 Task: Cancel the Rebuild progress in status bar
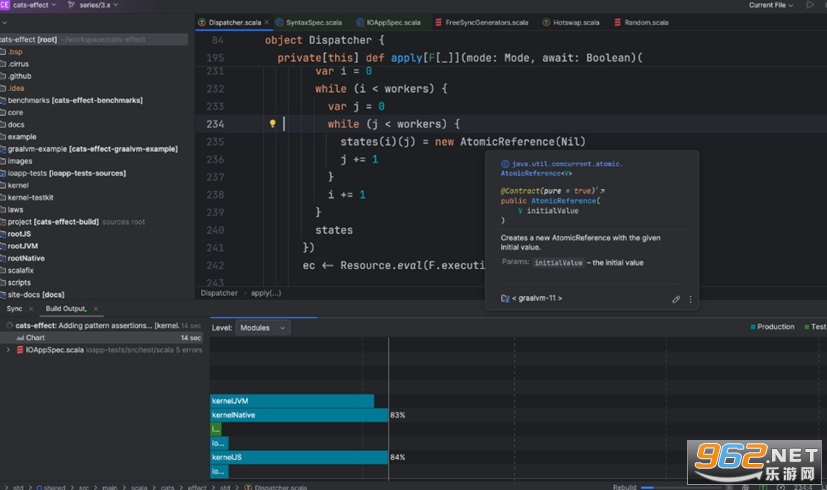point(729,487)
